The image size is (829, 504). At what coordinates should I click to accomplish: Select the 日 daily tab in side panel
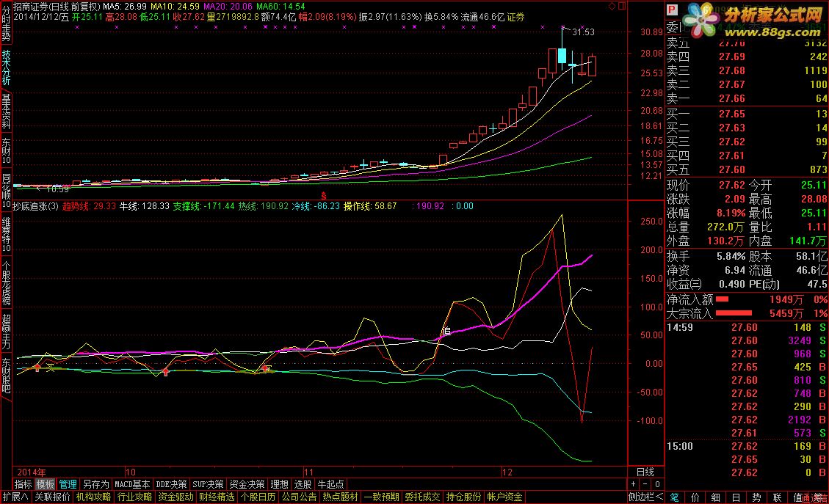pos(736,497)
